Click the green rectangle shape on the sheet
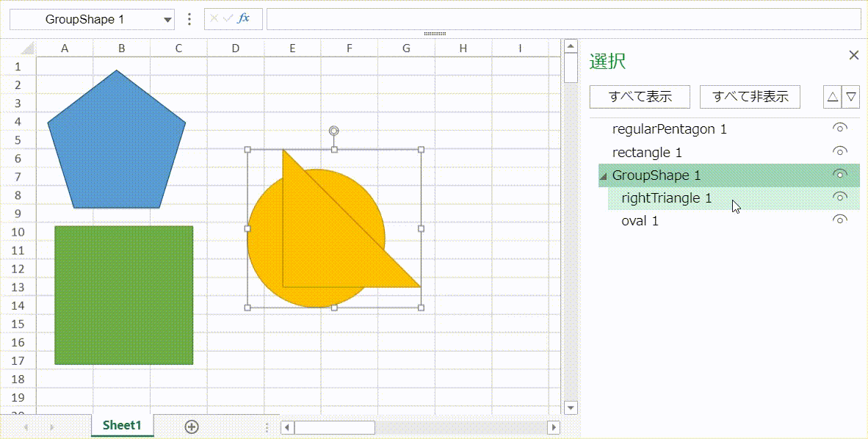This screenshot has width=868, height=439. coord(123,295)
